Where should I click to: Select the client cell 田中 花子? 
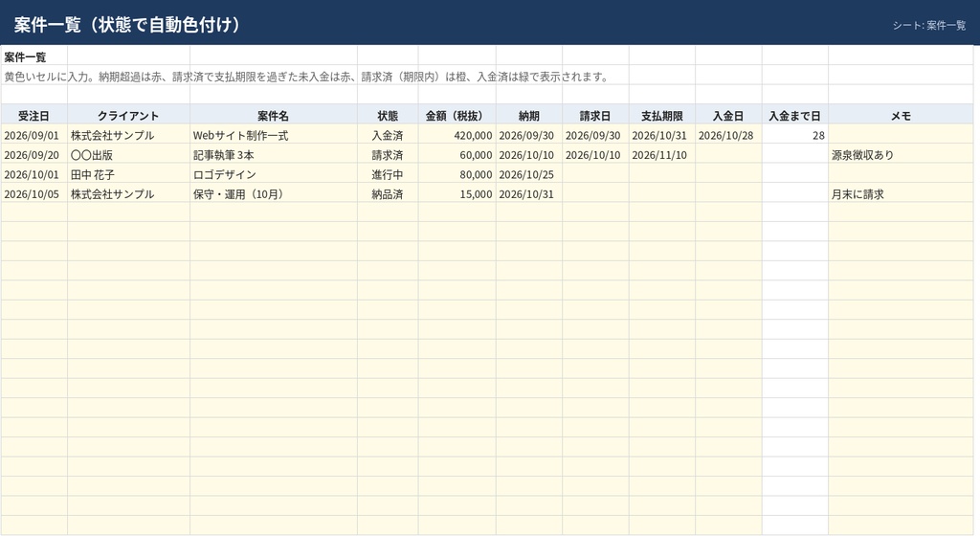(128, 174)
